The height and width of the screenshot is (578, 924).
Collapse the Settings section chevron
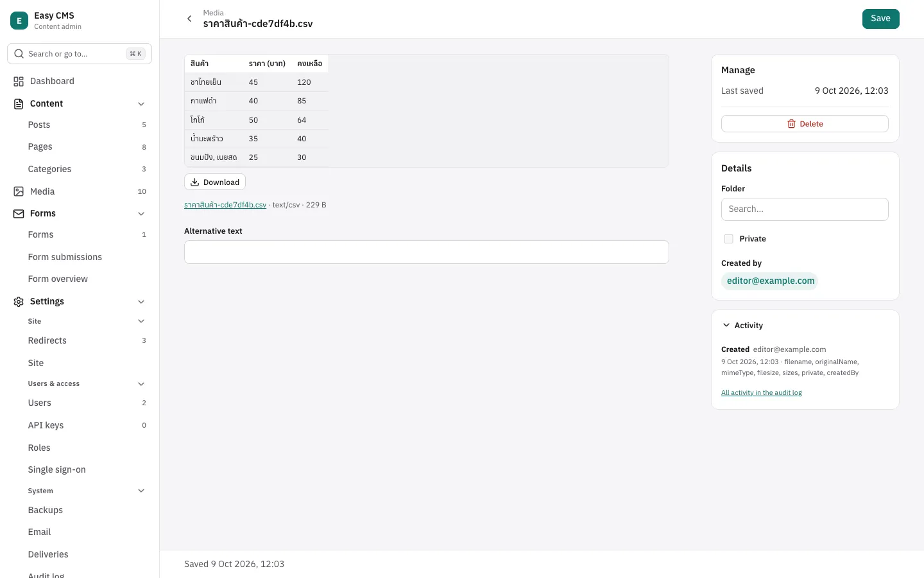point(141,302)
